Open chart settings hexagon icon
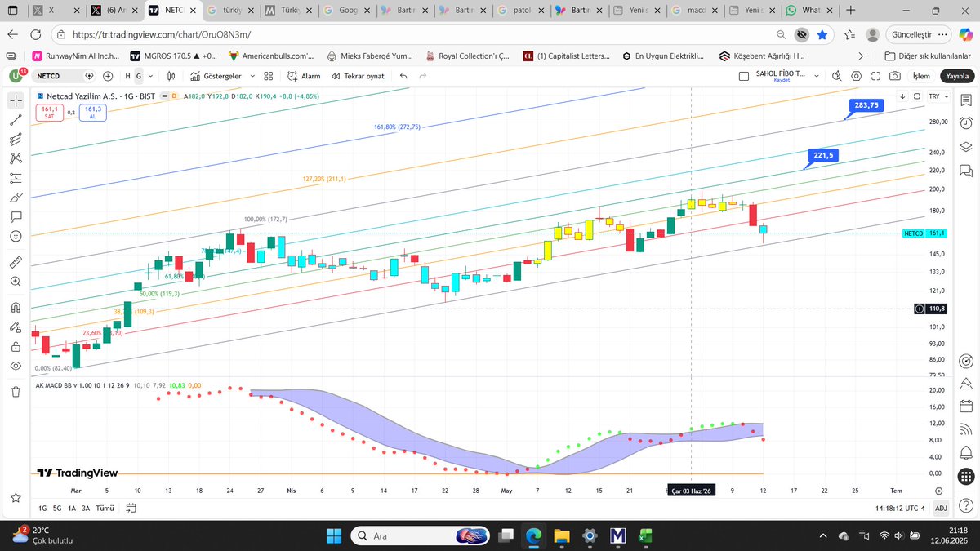The height and width of the screenshot is (551, 980). tap(857, 75)
